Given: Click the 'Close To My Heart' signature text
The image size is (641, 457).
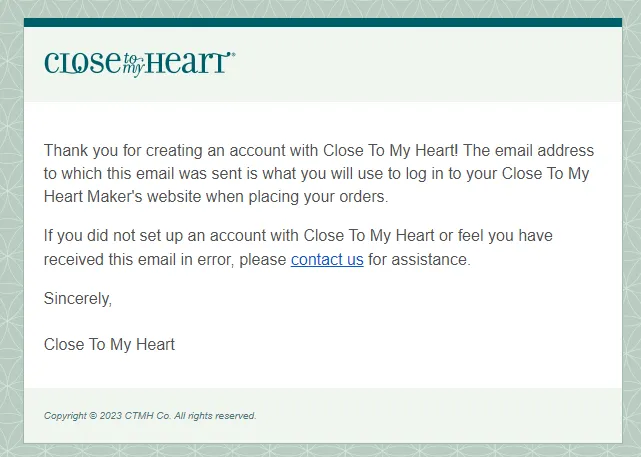Looking at the screenshot, I should [x=109, y=345].
